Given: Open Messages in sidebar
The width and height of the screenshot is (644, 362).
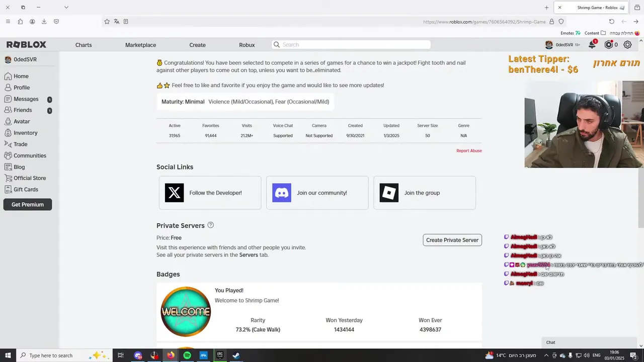Looking at the screenshot, I should tap(26, 99).
